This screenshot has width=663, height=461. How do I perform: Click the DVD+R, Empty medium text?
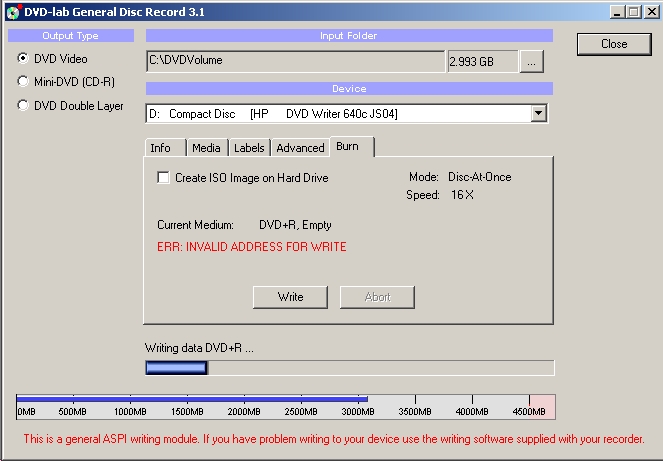click(295, 225)
